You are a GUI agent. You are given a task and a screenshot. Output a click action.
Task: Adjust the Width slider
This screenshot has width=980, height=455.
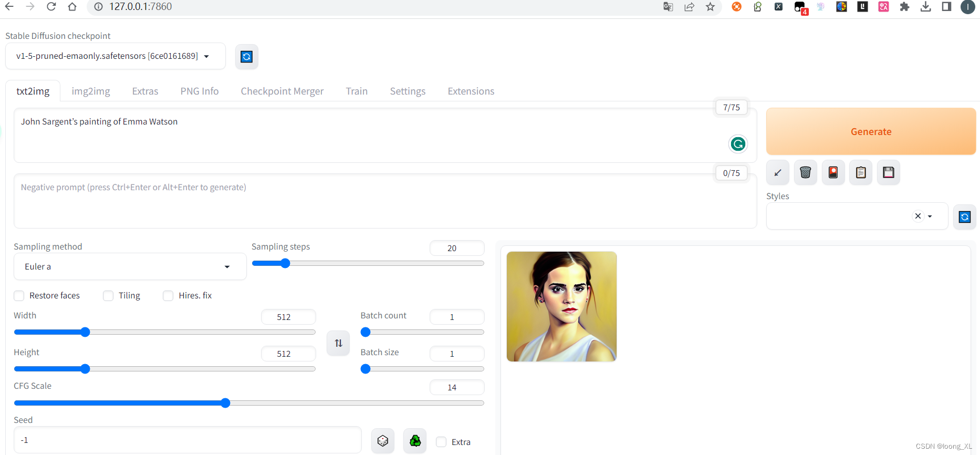click(x=164, y=332)
